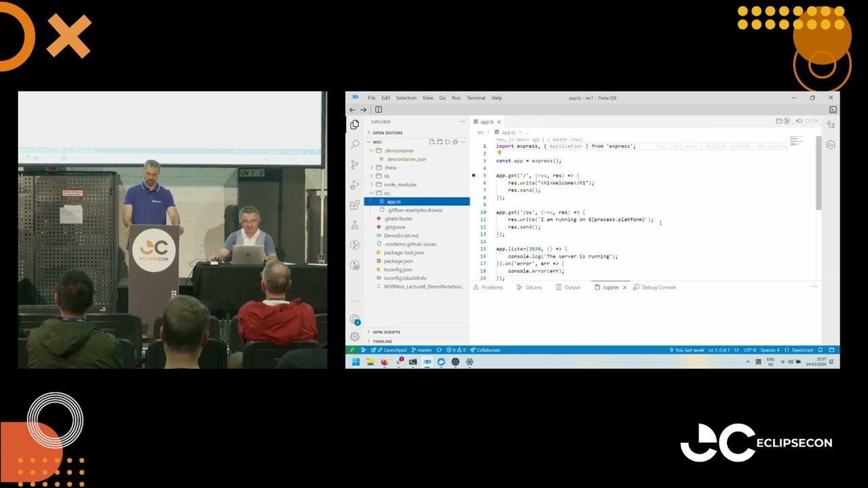Go back with the left arrow

[352, 110]
